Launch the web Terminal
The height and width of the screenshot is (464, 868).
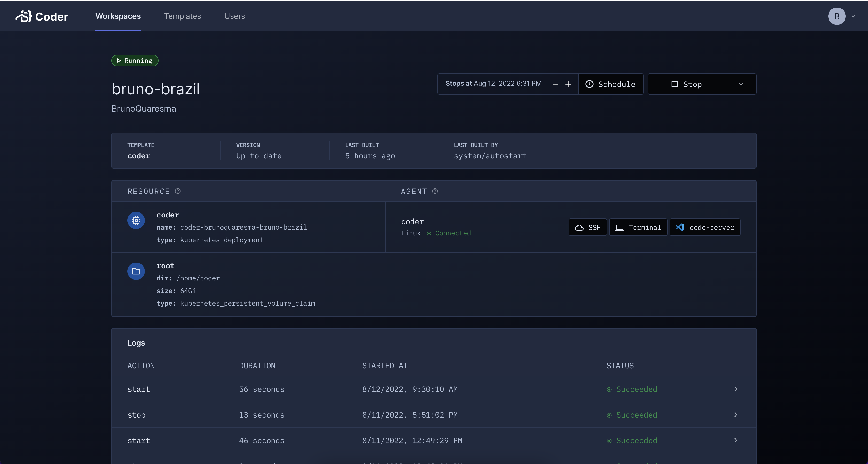(x=638, y=227)
